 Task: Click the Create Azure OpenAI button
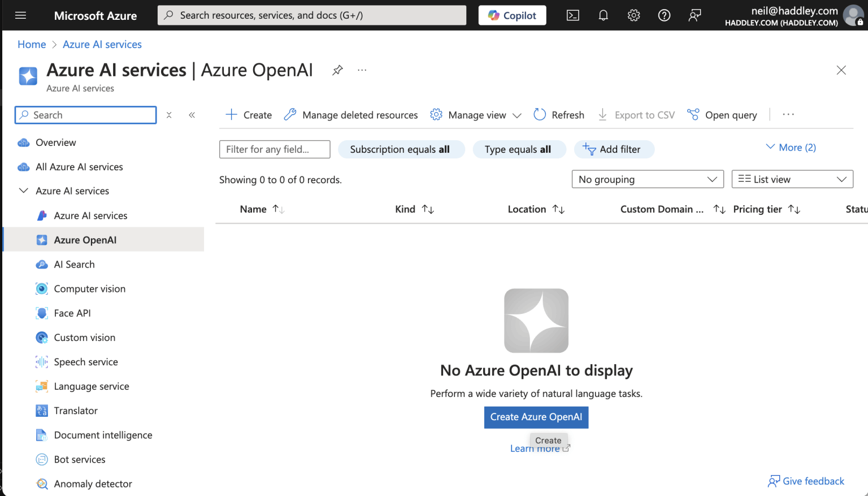tap(536, 417)
